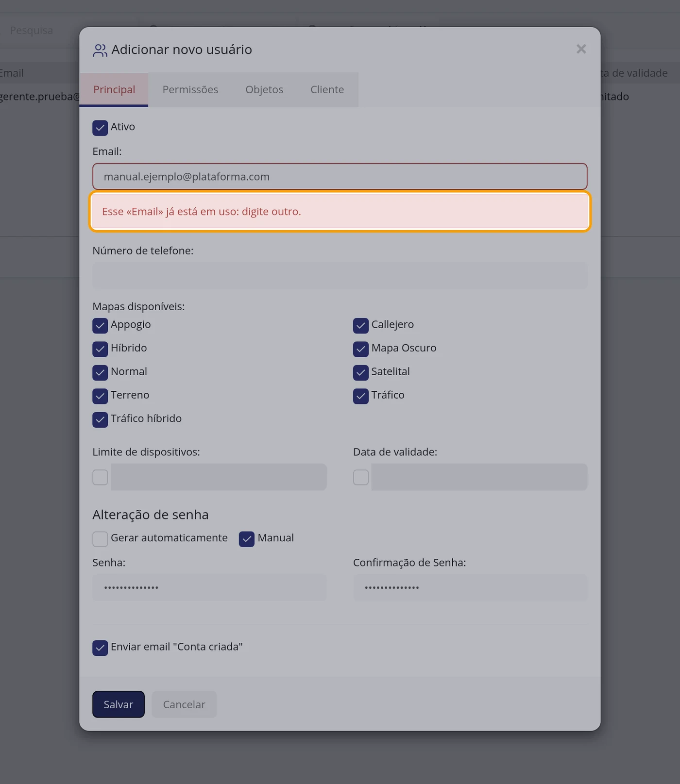
Task: Toggle the Satelital map checkbox
Action: pyautogui.click(x=361, y=372)
